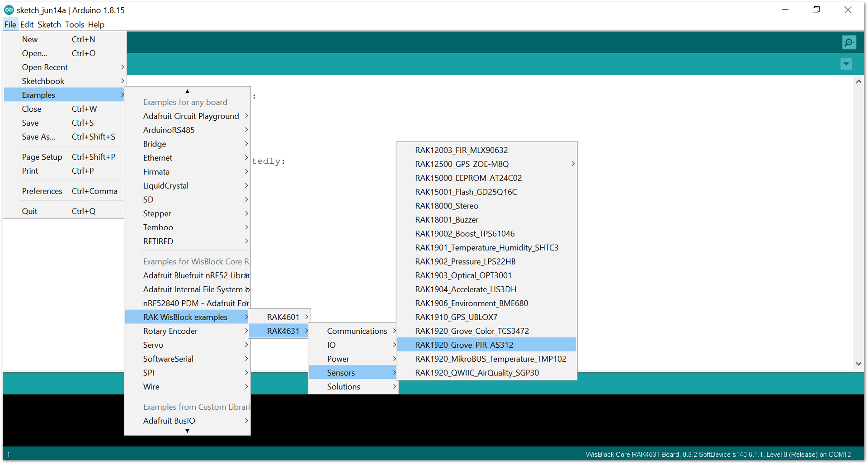Expand SD examples submenu
This screenshot has height=464, width=868.
pyautogui.click(x=187, y=200)
